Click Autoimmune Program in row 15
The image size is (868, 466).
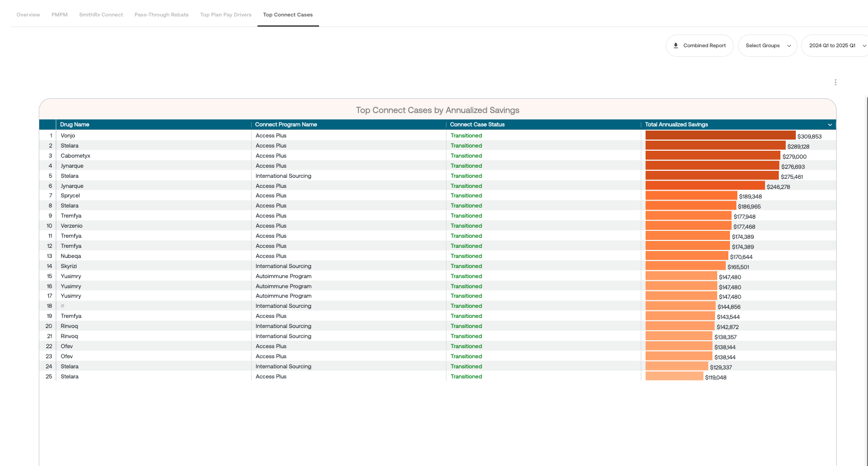[x=283, y=277]
